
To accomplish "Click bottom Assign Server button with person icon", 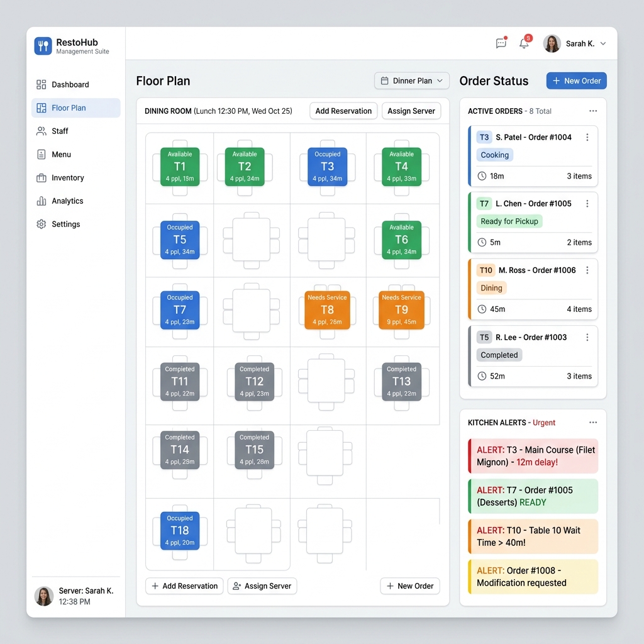I will pos(262,586).
